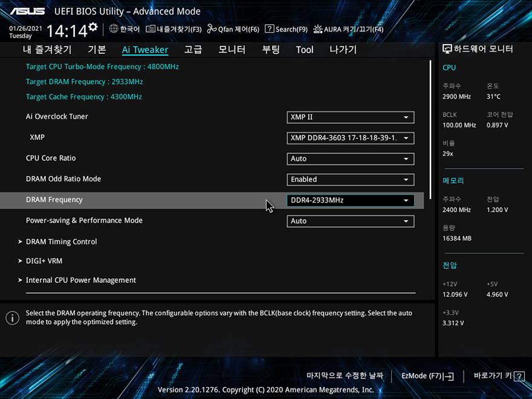Click EzMode switch arrow icon
The width and height of the screenshot is (532, 399).
(x=449, y=376)
